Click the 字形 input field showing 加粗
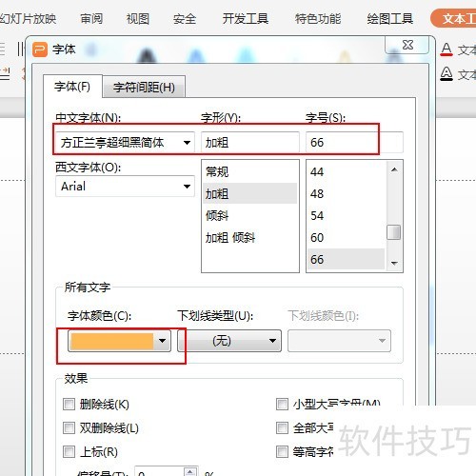Viewport: 476px width, 476px height. click(250, 142)
